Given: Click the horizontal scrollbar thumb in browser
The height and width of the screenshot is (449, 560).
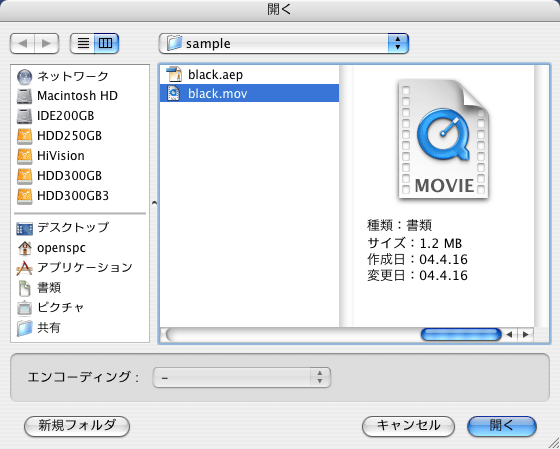Looking at the screenshot, I should point(461,335).
